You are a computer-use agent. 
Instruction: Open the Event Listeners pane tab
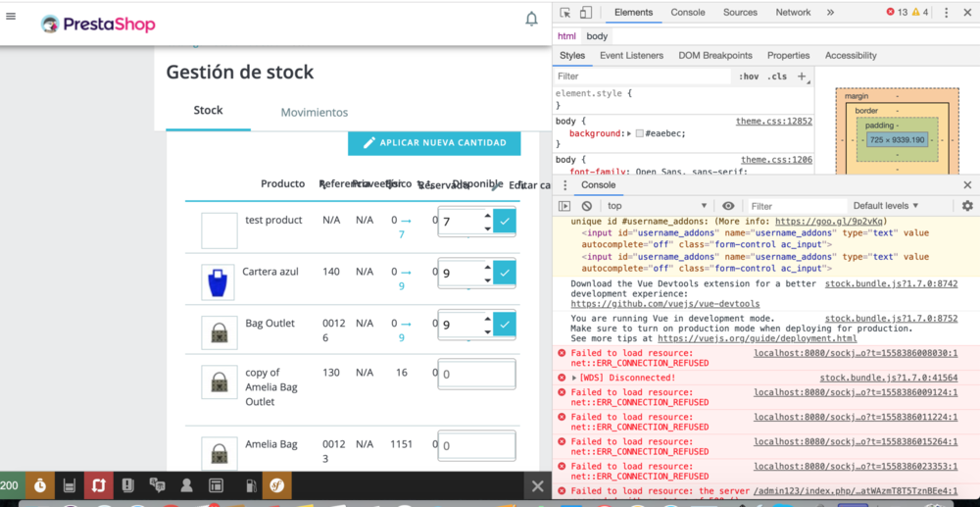[631, 56]
